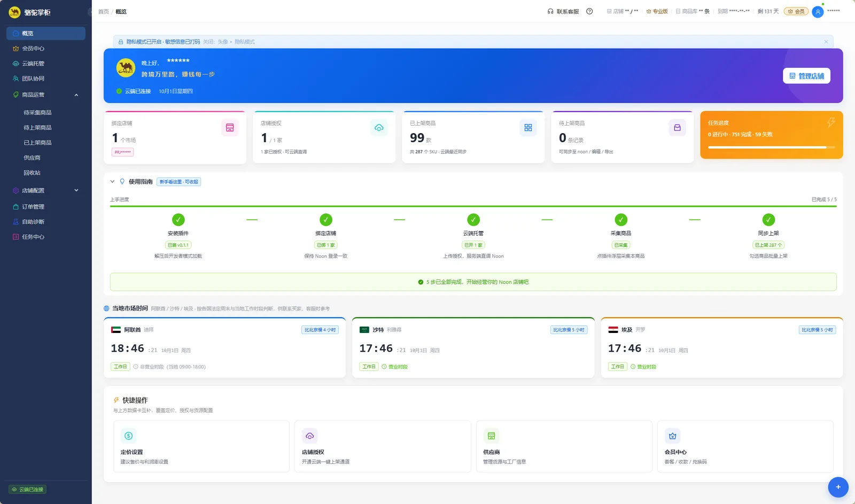Click the 店铺授权 cloud icon
855x504 pixels.
point(379,128)
